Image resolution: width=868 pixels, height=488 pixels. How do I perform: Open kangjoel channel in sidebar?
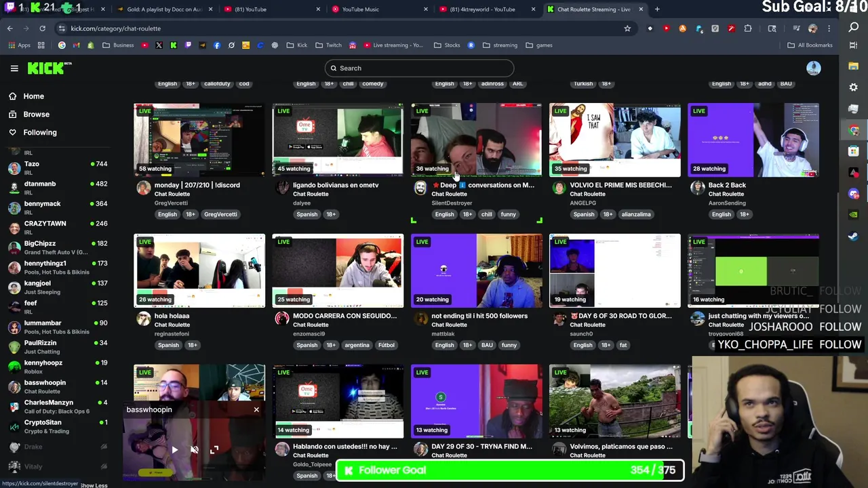pos(58,287)
